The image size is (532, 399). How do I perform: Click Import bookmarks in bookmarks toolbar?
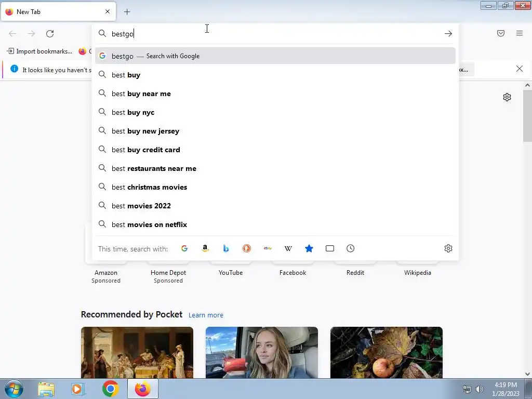[39, 51]
